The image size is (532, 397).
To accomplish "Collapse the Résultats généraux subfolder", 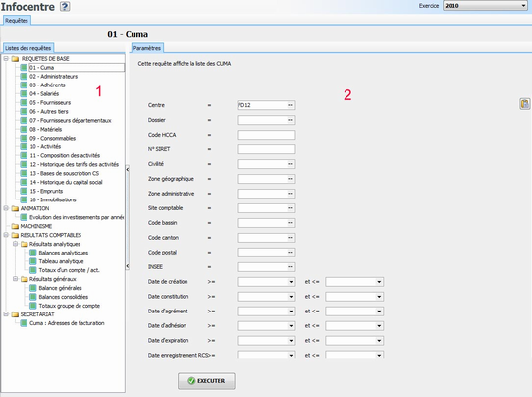I will click(x=16, y=279).
